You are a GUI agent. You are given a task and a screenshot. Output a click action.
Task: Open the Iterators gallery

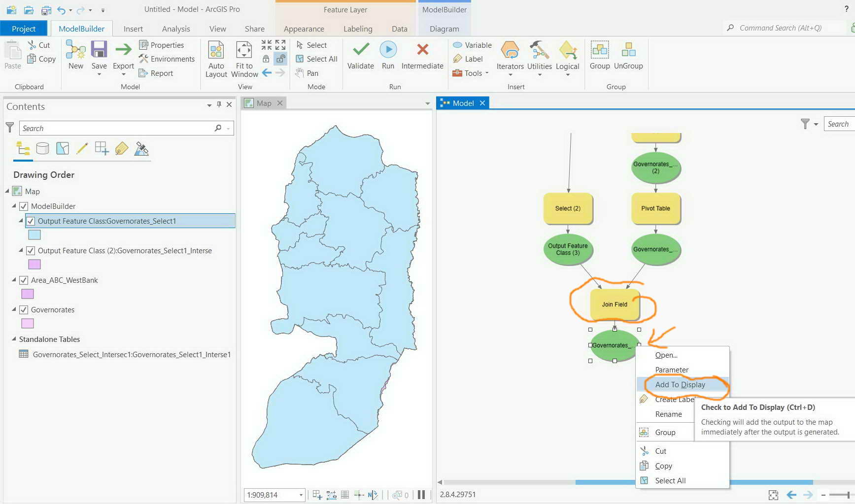click(x=510, y=59)
